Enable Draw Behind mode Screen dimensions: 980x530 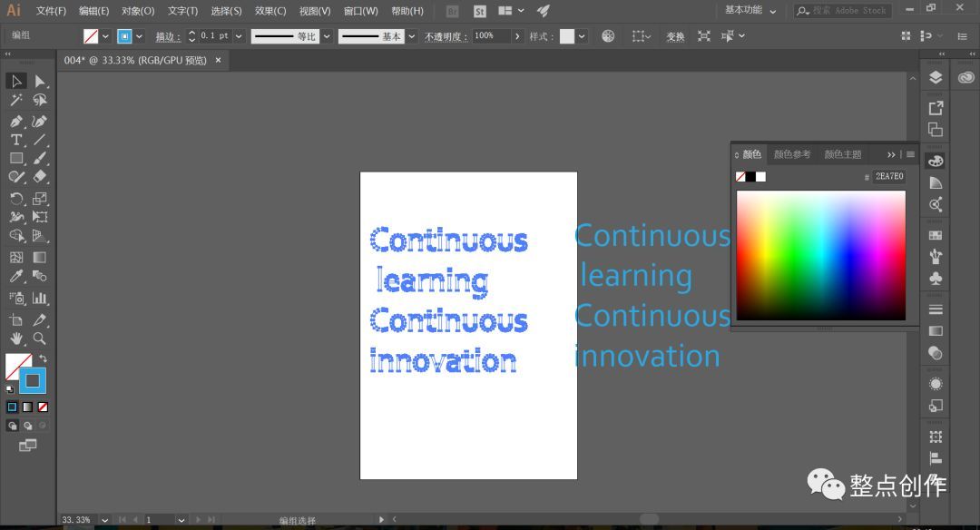(27, 426)
